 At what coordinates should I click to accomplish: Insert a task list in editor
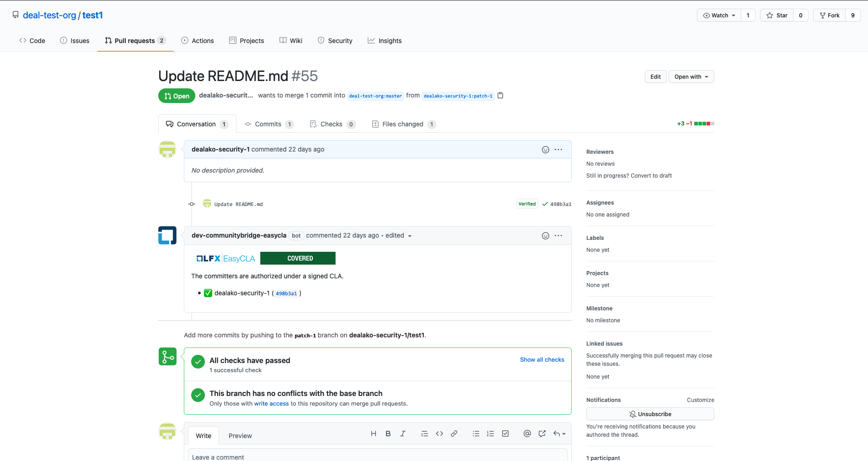pos(505,434)
